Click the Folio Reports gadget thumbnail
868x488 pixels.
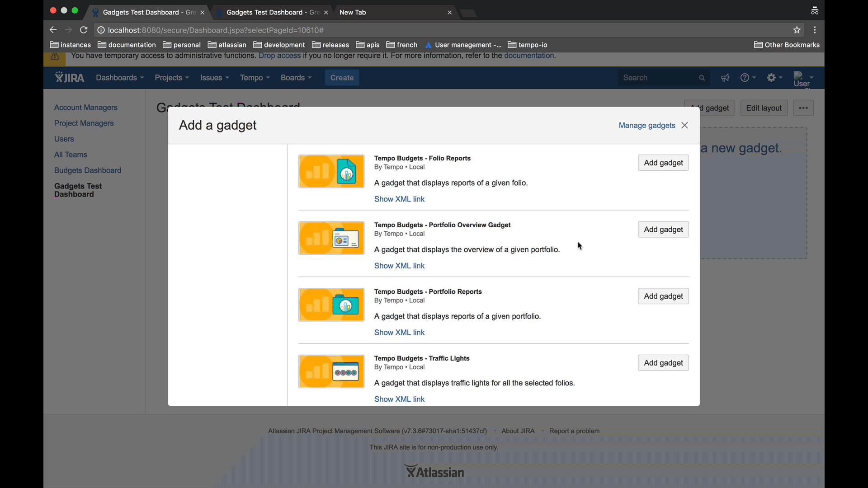(x=331, y=171)
